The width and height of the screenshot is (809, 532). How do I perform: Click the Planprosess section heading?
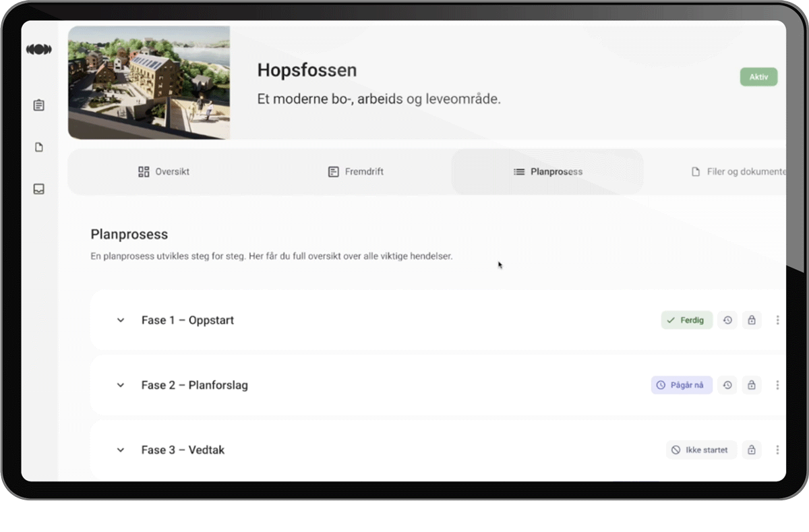[129, 235]
